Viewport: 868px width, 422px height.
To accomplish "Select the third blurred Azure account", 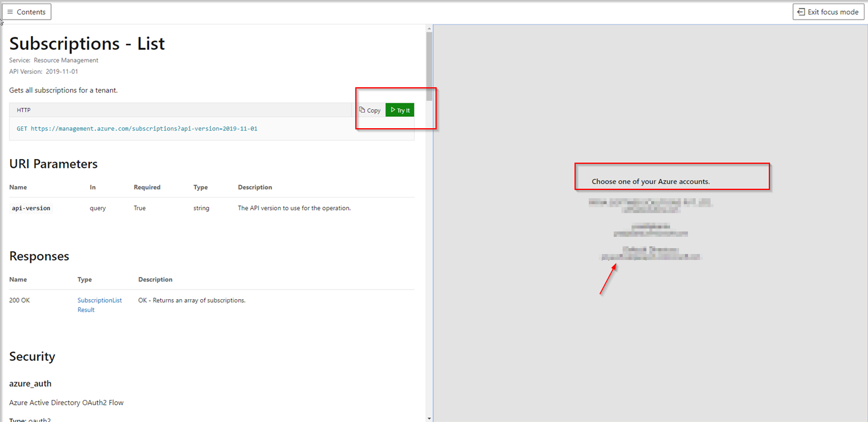I will pos(651,253).
